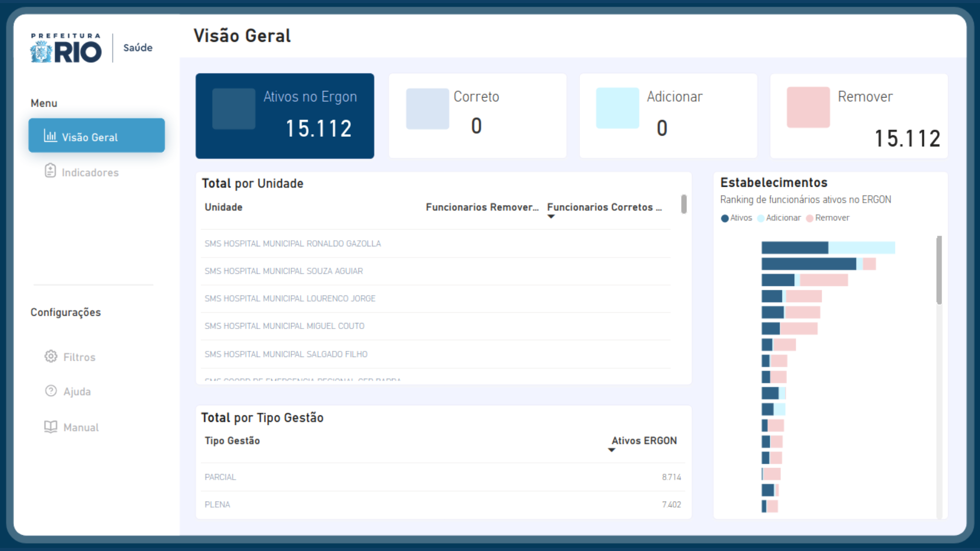
Task: Click the icon inside the Remover card
Action: (808, 107)
